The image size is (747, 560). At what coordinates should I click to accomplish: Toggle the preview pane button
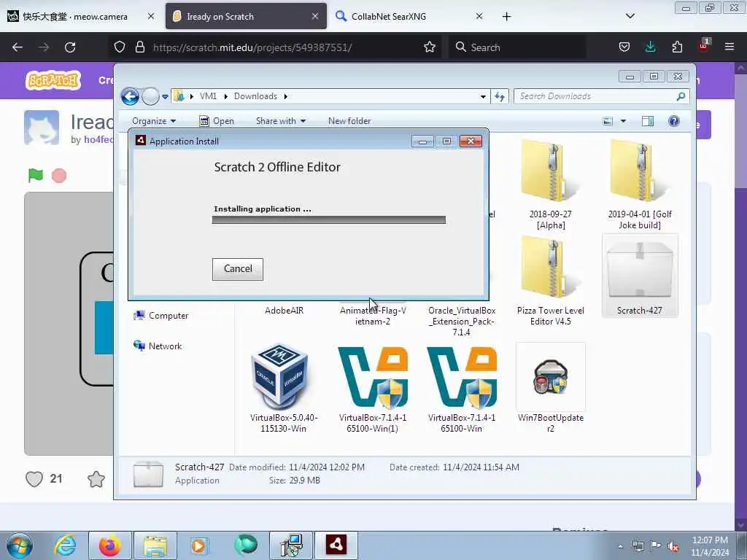[648, 121]
